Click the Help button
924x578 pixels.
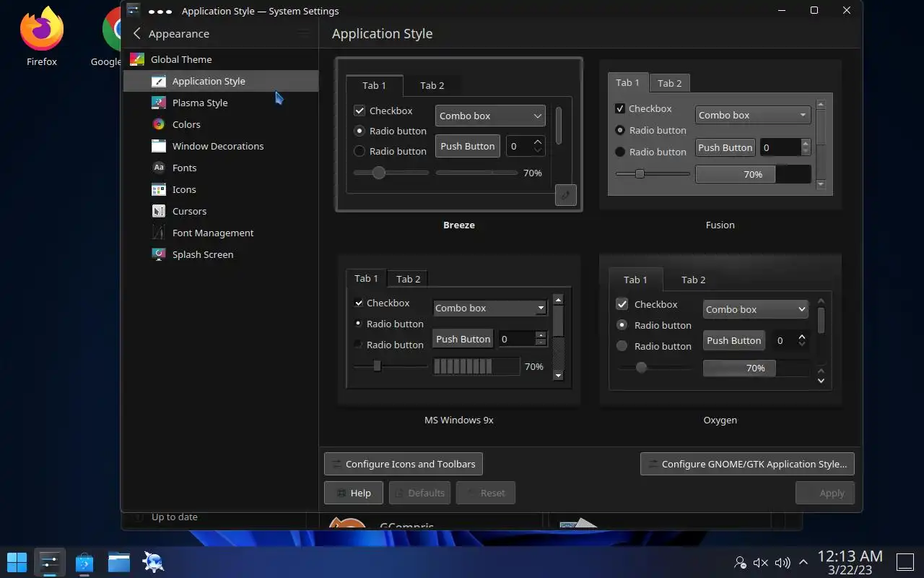[x=353, y=493]
